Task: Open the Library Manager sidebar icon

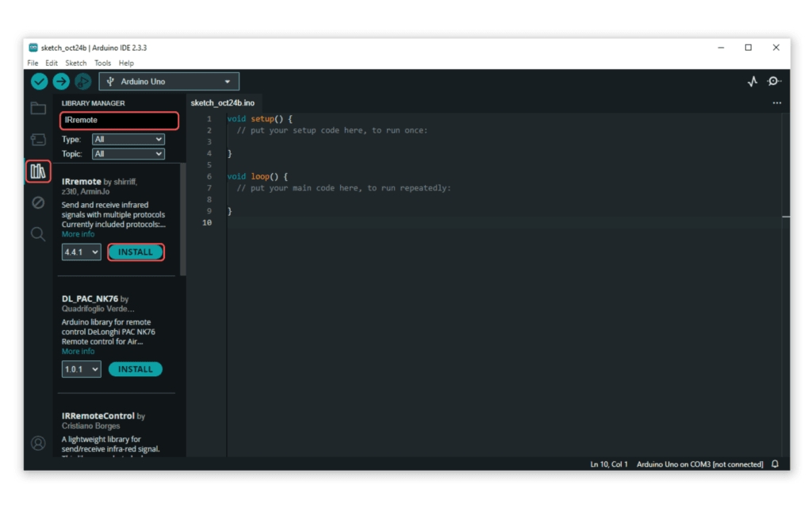Action: point(38,171)
